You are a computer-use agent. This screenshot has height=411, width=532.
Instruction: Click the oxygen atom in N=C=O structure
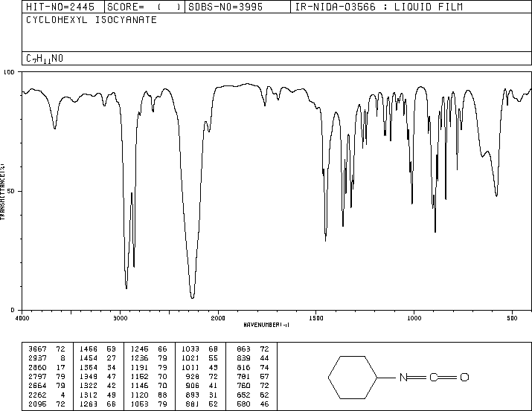coord(464,377)
